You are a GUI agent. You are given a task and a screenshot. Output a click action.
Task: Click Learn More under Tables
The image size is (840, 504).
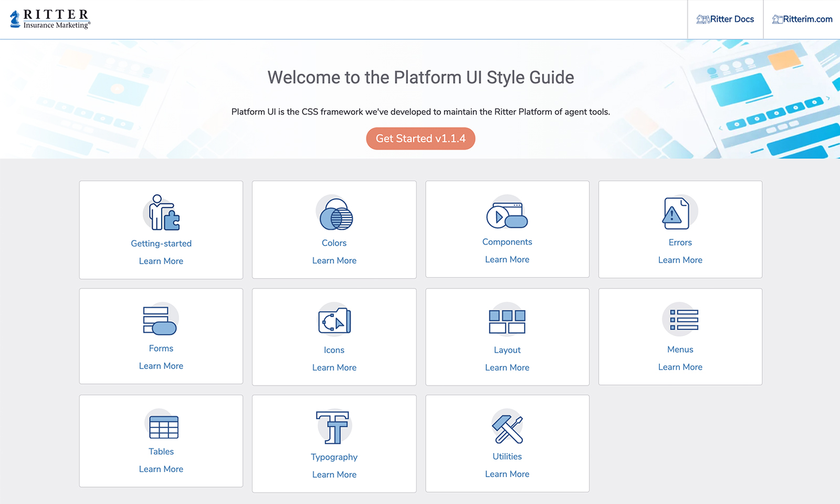pos(161,469)
